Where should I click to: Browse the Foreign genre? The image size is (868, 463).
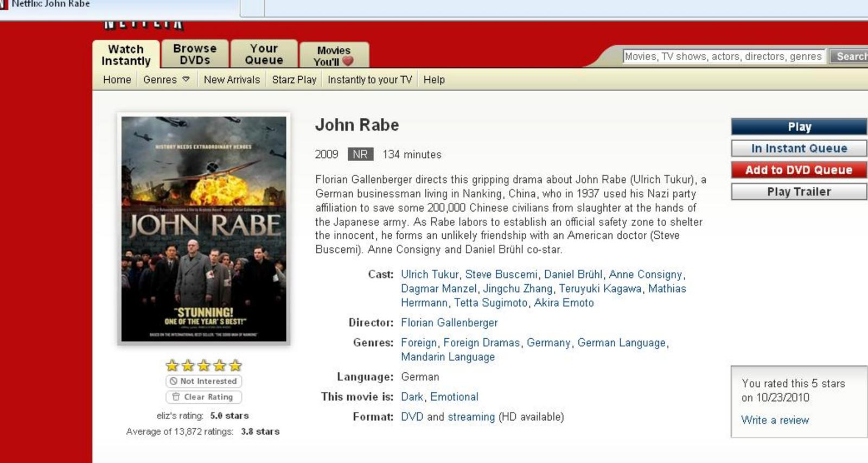click(419, 343)
